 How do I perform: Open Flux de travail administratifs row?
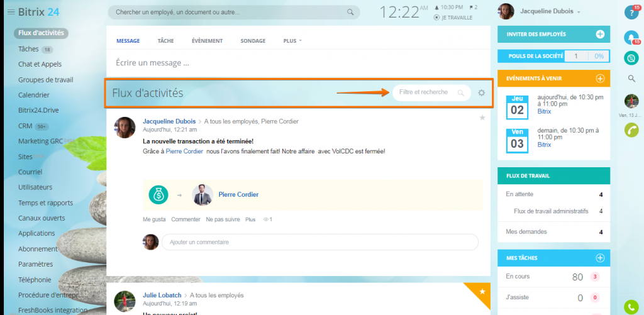pyautogui.click(x=553, y=211)
